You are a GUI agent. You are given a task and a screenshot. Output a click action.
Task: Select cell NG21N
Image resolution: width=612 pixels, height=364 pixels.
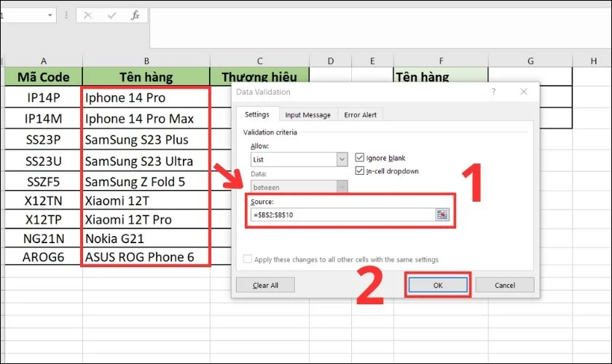(x=43, y=238)
